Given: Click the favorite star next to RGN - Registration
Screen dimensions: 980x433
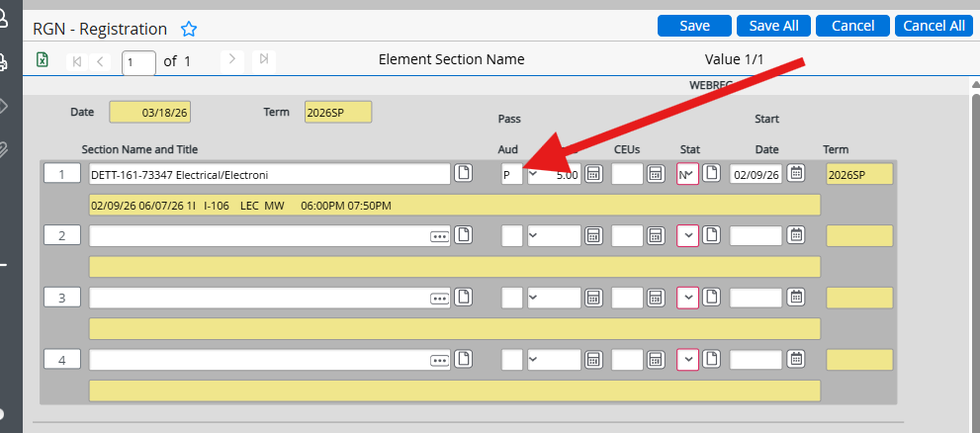Looking at the screenshot, I should (189, 30).
